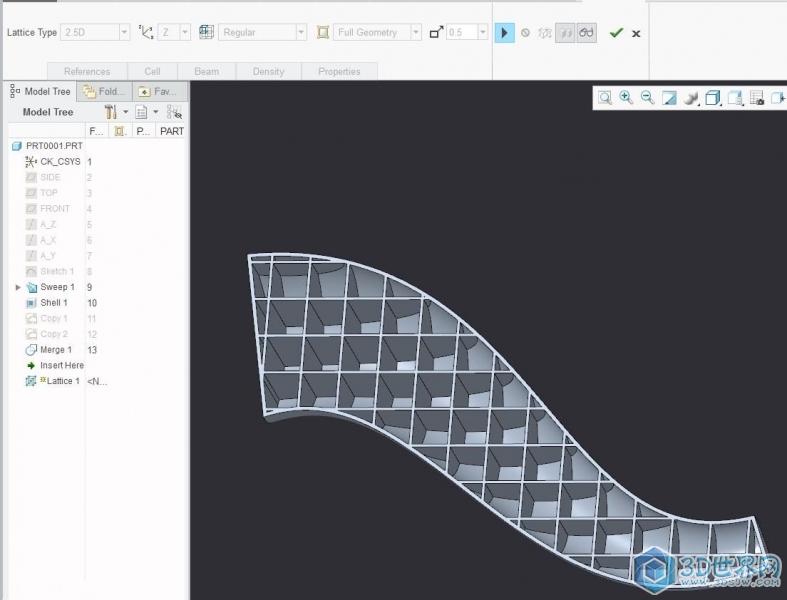Click the 0.5 scale input field

tap(462, 33)
